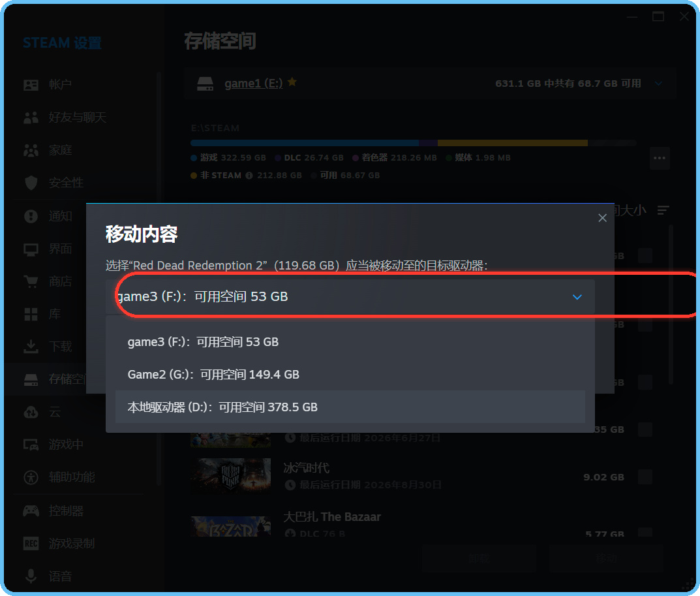Click the 云 cloud icon
This screenshot has height=596, width=700.
pos(31,412)
